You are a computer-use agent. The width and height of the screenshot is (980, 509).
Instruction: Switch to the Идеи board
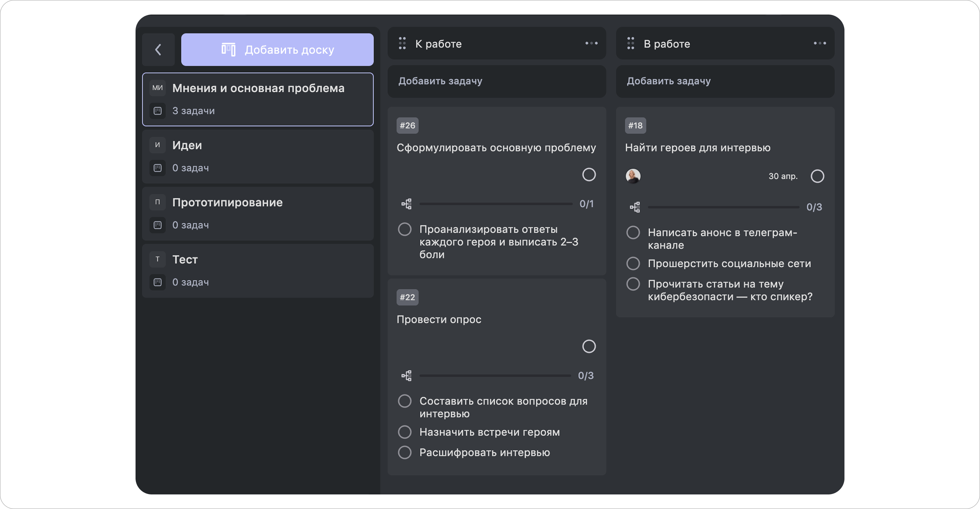coord(258,156)
